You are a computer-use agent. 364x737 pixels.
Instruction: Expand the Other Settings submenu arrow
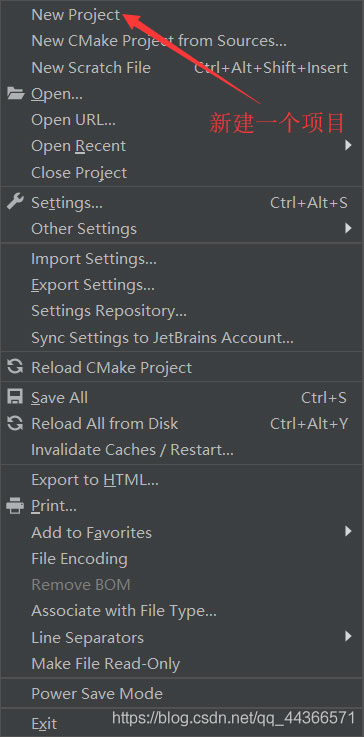point(348,228)
